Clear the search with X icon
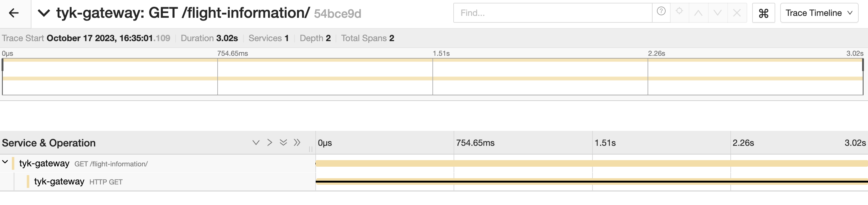Screen dimensions: 868x205 click(x=737, y=13)
